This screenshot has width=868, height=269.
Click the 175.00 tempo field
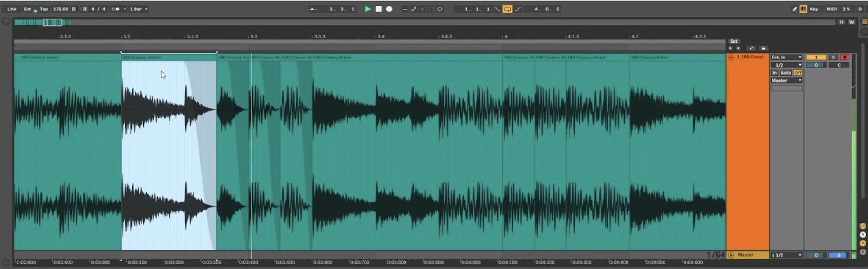60,9
